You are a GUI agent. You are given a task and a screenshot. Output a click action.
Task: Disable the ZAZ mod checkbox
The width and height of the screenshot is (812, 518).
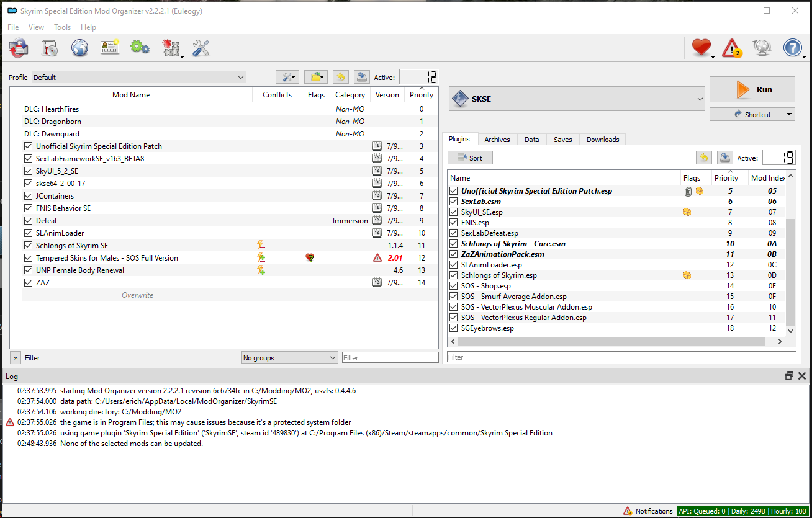(28, 283)
